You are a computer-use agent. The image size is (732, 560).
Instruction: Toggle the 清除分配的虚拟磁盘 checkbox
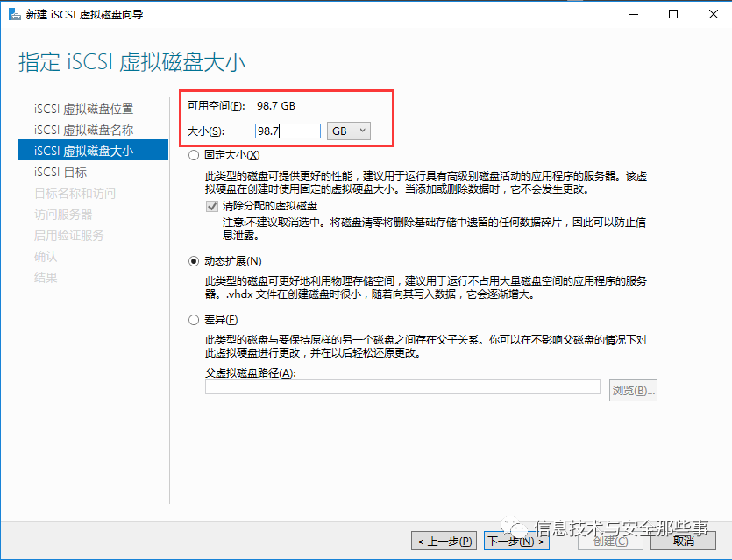(x=212, y=206)
